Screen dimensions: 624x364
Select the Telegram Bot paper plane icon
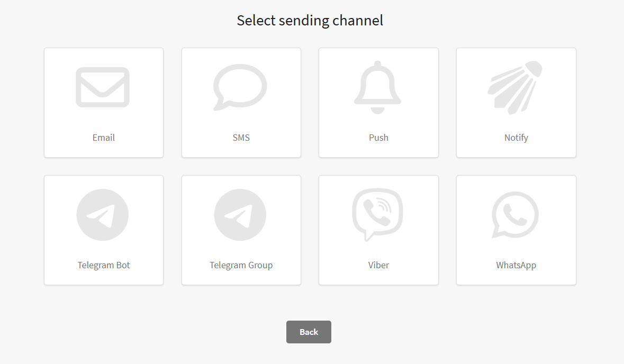tap(103, 215)
